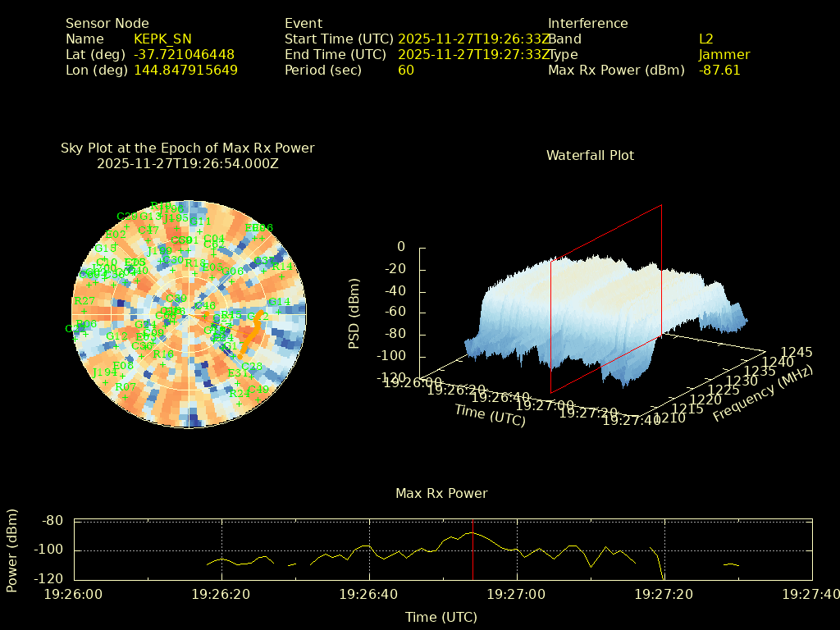Select the Period value 60

click(406, 71)
